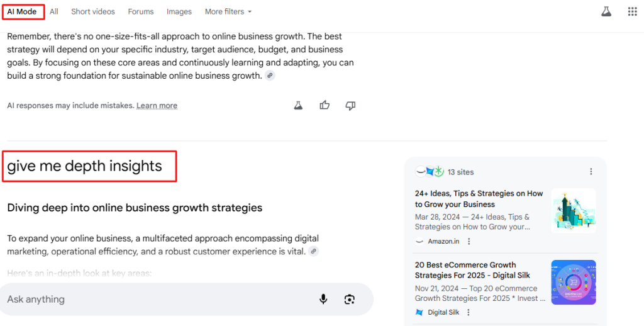Click the flask icon beside thumbs up

click(299, 105)
